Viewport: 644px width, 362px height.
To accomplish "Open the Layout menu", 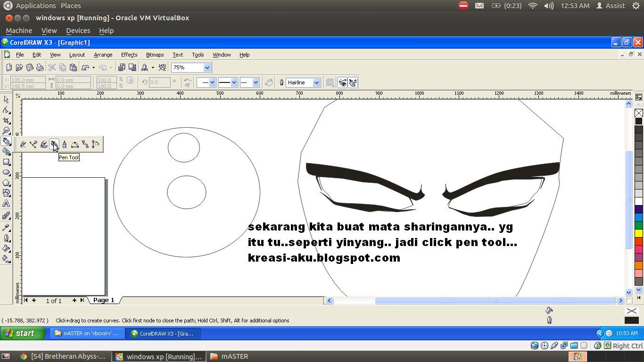I will pos(77,55).
